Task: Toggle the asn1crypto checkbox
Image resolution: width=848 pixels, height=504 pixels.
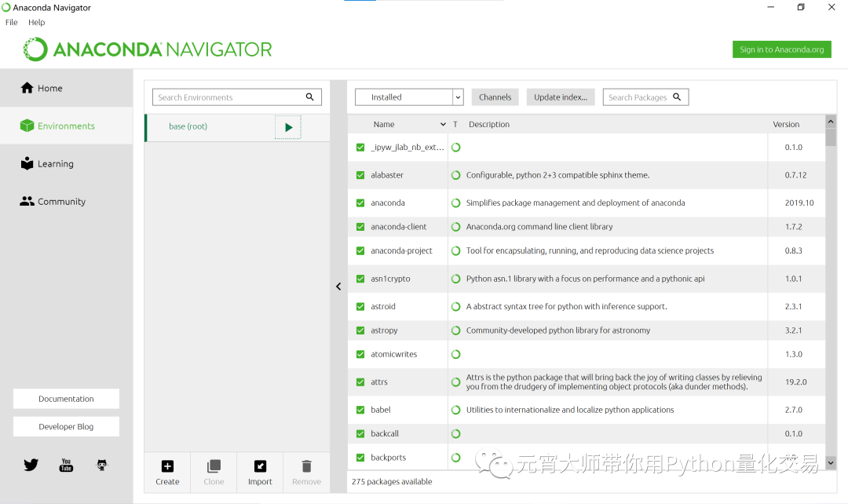Action: pyautogui.click(x=360, y=279)
